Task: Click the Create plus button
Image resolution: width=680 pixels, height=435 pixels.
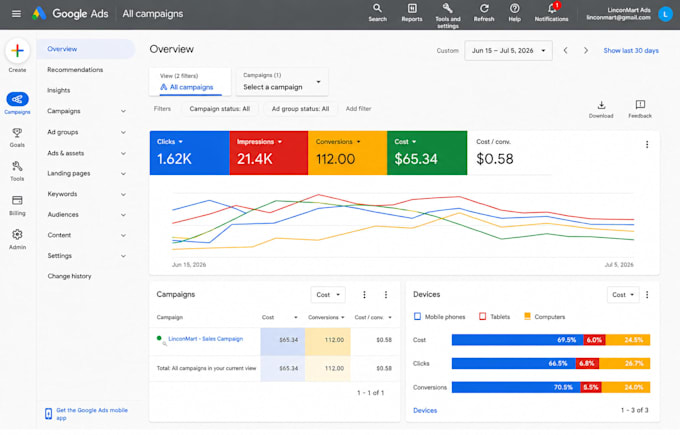Action: [x=17, y=51]
